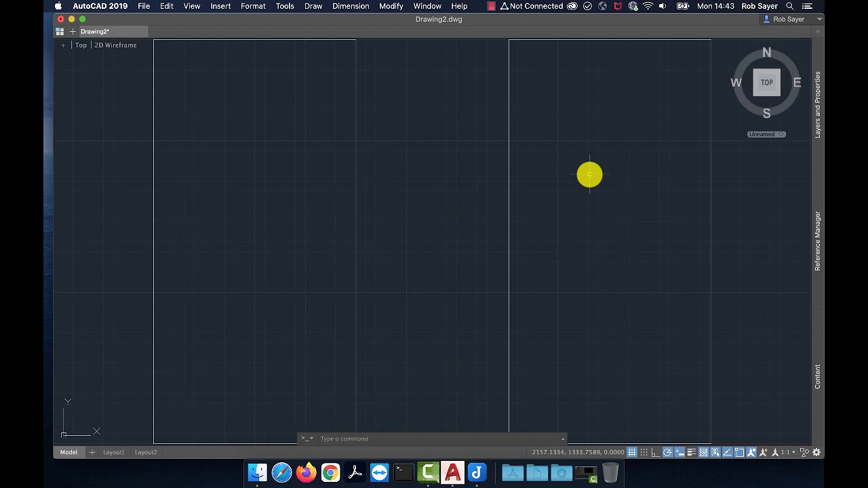
Task: Click the command line input field
Action: pyautogui.click(x=437, y=439)
